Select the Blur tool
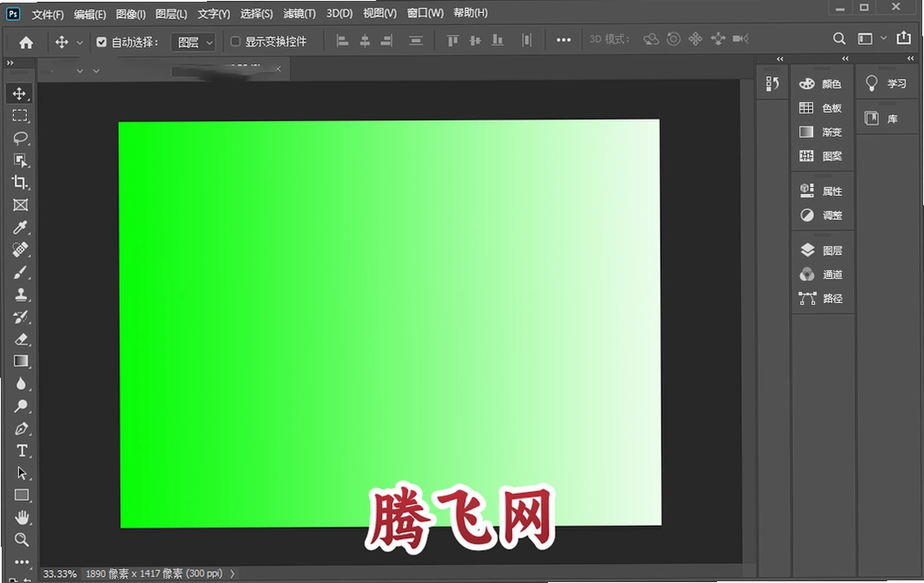This screenshot has height=583, width=924. tap(20, 384)
